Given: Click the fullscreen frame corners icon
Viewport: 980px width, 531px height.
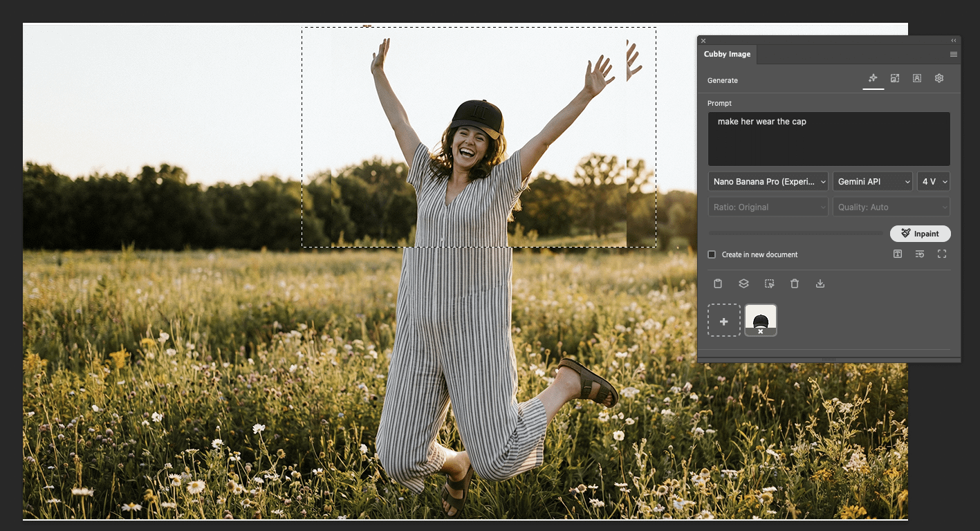Looking at the screenshot, I should [x=942, y=254].
